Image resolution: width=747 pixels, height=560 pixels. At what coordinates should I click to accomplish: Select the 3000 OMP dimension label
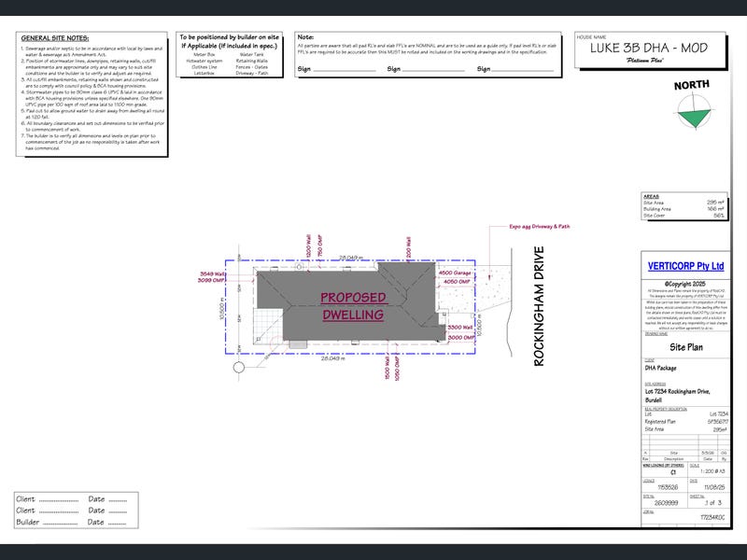coord(460,338)
